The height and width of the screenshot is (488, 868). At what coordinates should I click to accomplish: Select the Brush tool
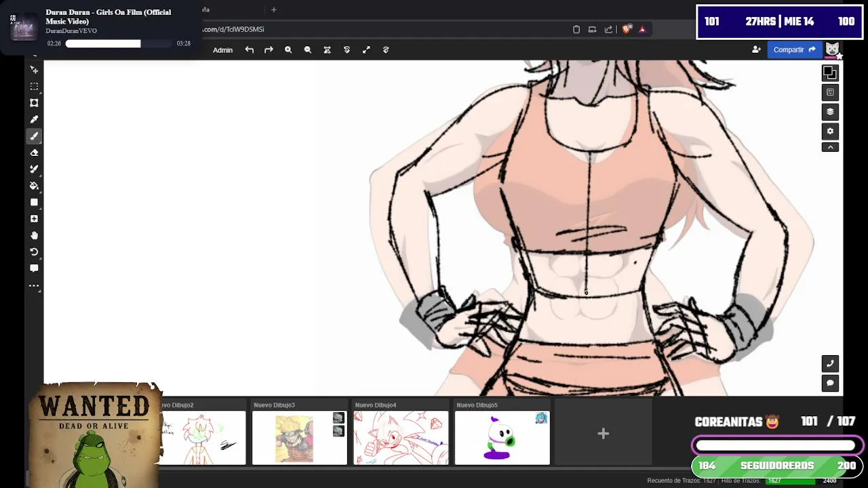pyautogui.click(x=34, y=136)
